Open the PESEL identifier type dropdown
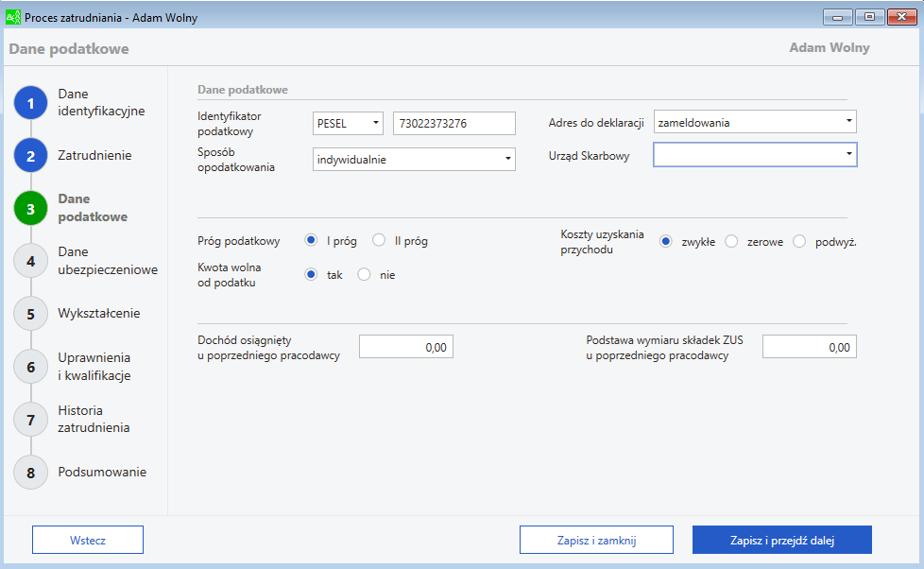This screenshot has height=569, width=924. pyautogui.click(x=348, y=123)
